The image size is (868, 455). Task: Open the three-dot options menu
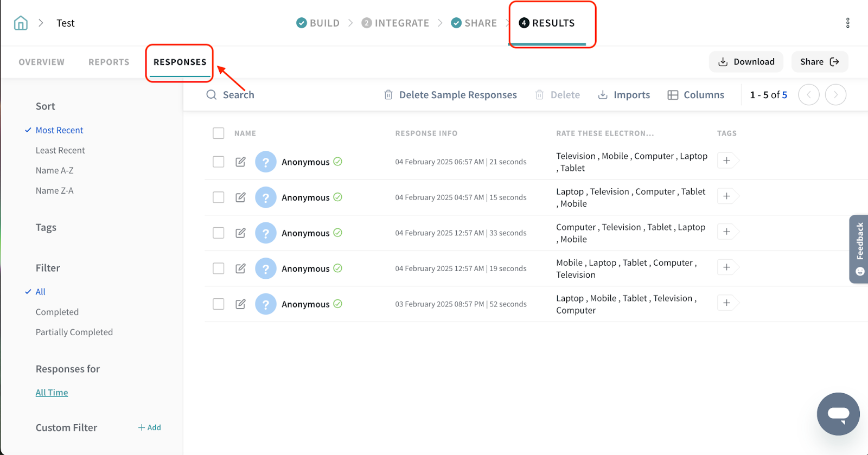click(847, 23)
